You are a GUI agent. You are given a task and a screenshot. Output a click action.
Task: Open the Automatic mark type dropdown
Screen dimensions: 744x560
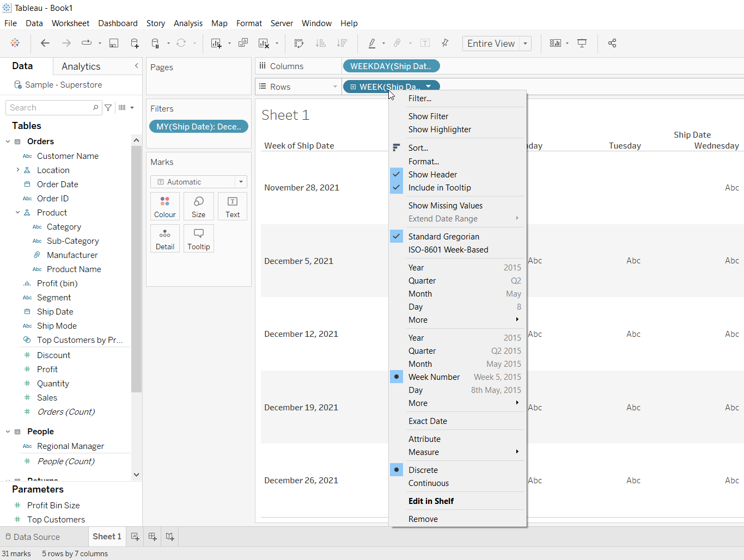pos(240,181)
